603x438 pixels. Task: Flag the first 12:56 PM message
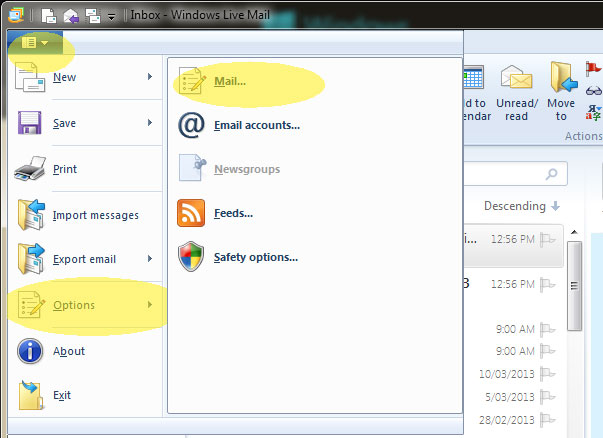click(547, 240)
